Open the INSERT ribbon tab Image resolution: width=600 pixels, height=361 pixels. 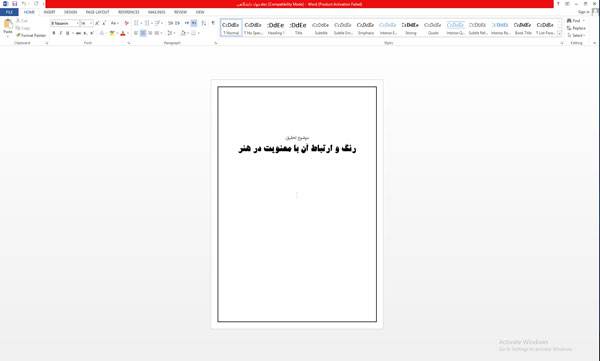(49, 12)
